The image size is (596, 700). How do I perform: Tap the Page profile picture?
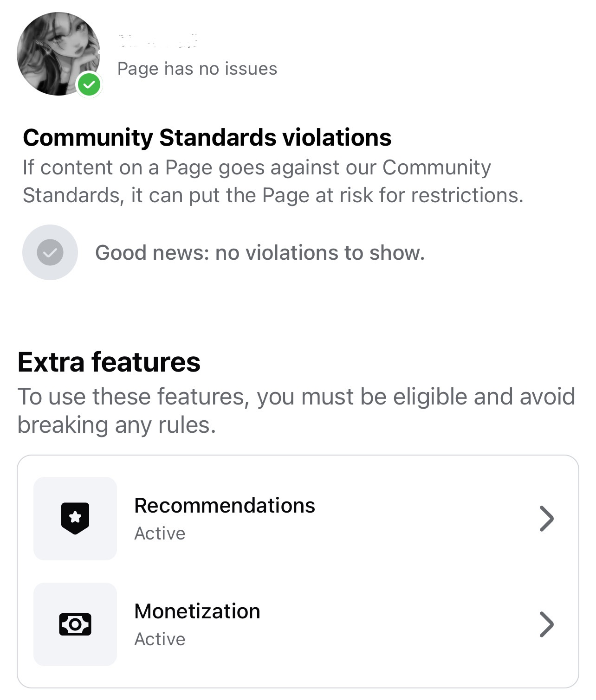pos(58,54)
